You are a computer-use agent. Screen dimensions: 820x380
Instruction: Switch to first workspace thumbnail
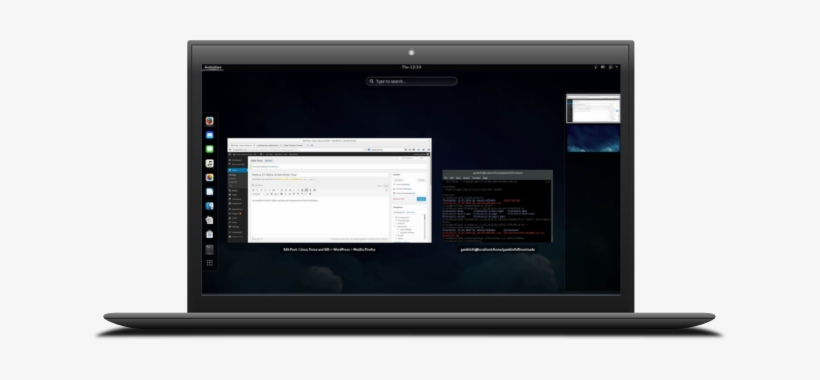pos(593,109)
